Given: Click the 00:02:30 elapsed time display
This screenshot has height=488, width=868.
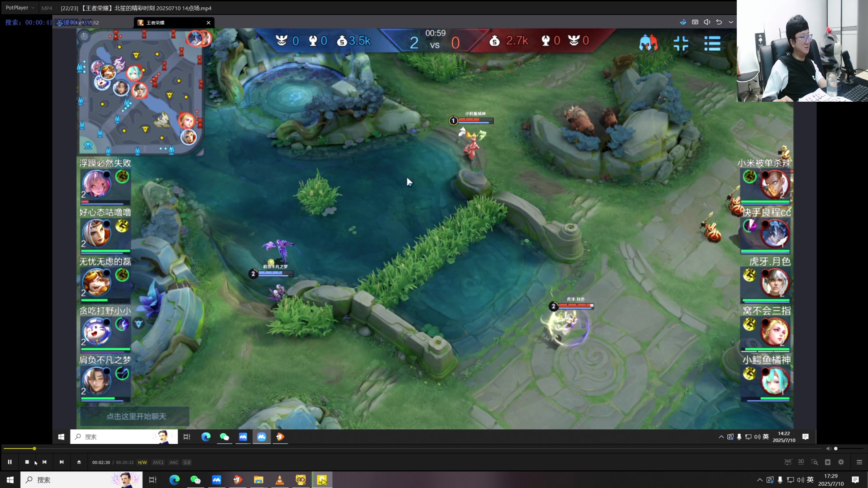Looking at the screenshot, I should 101,462.
